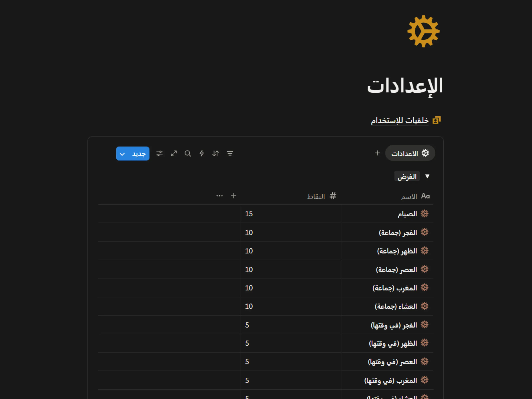
Task: Open automations via the lightning icon
Action: [x=201, y=153]
